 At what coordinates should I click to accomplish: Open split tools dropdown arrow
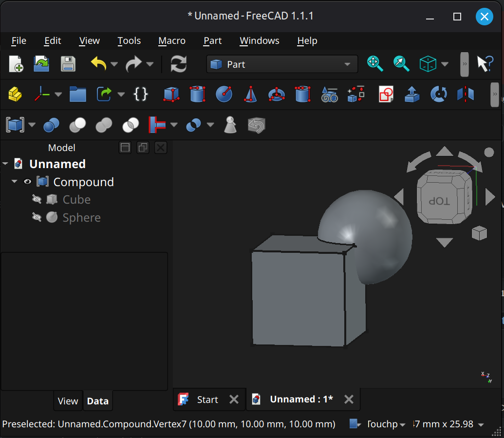[x=210, y=125]
